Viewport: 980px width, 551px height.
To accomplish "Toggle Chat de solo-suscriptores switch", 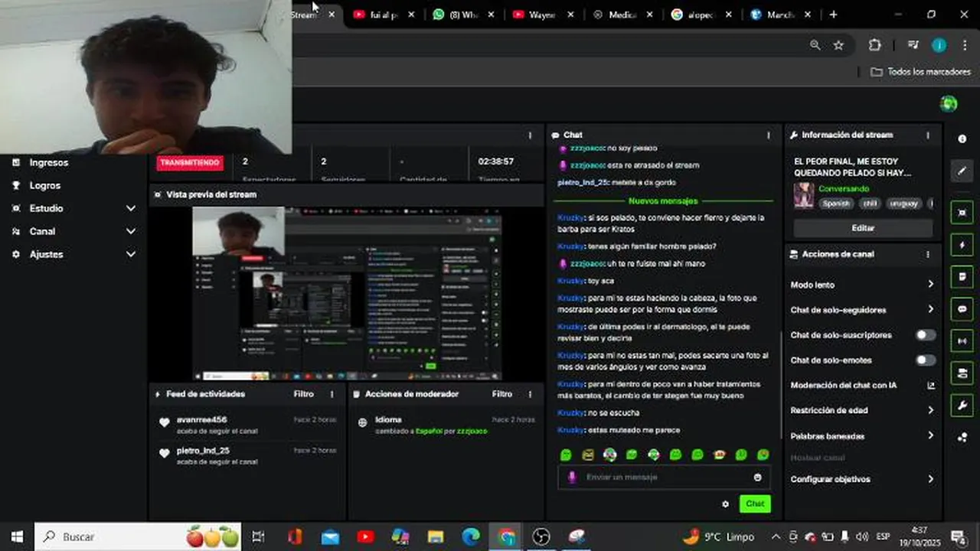I will coord(926,335).
